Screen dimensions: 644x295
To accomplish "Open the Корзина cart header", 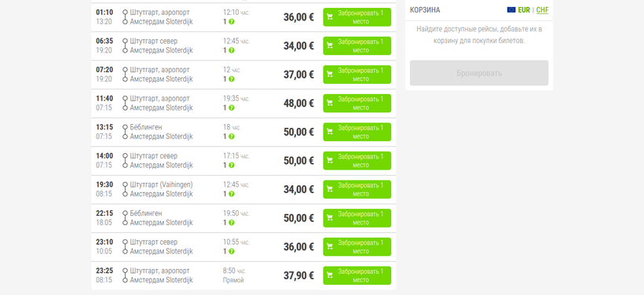I will point(425,10).
